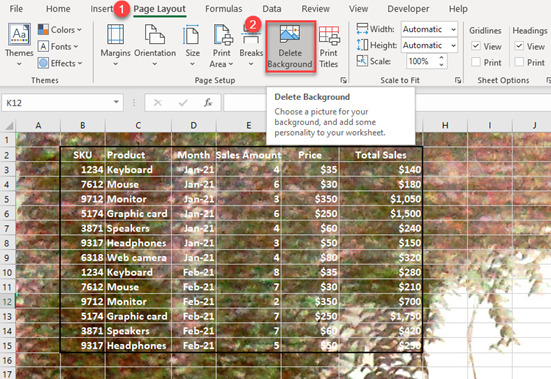Expand the Height Automatic dropdown

tap(453, 45)
